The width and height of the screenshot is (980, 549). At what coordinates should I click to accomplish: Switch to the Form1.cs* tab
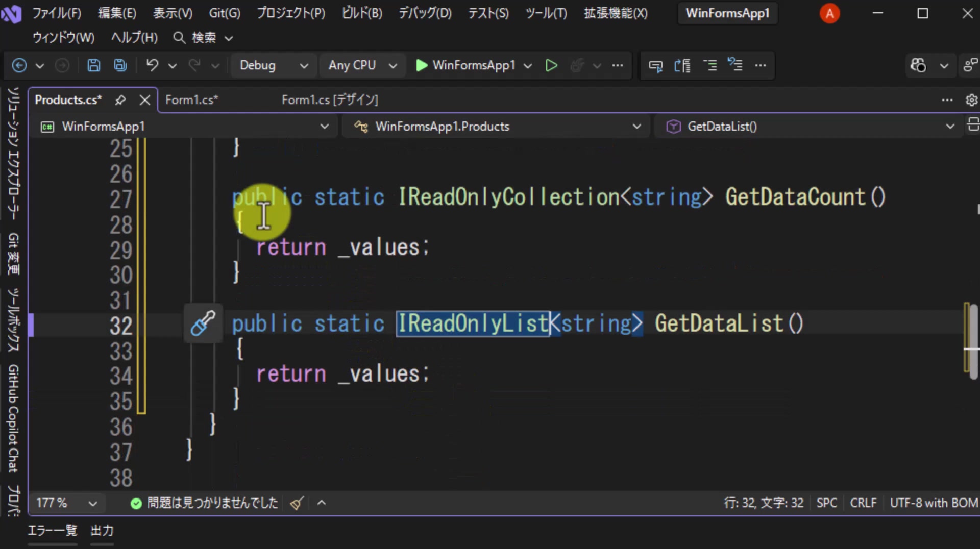192,100
